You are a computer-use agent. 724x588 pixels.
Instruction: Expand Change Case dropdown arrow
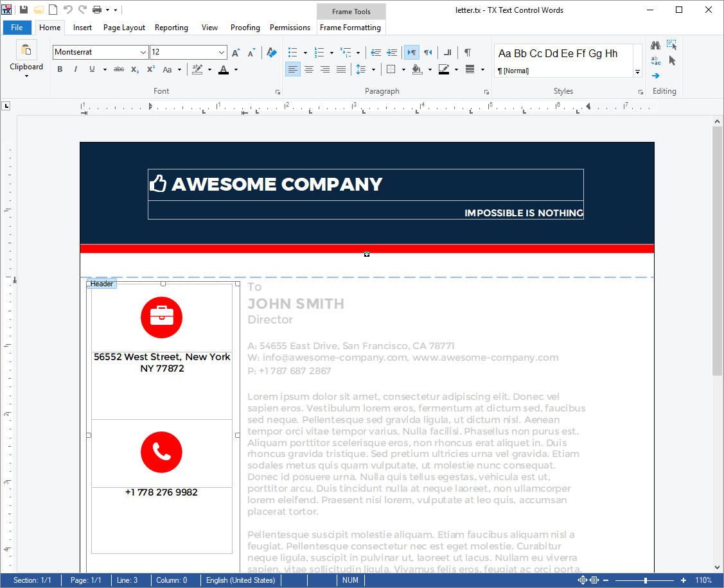[180, 70]
